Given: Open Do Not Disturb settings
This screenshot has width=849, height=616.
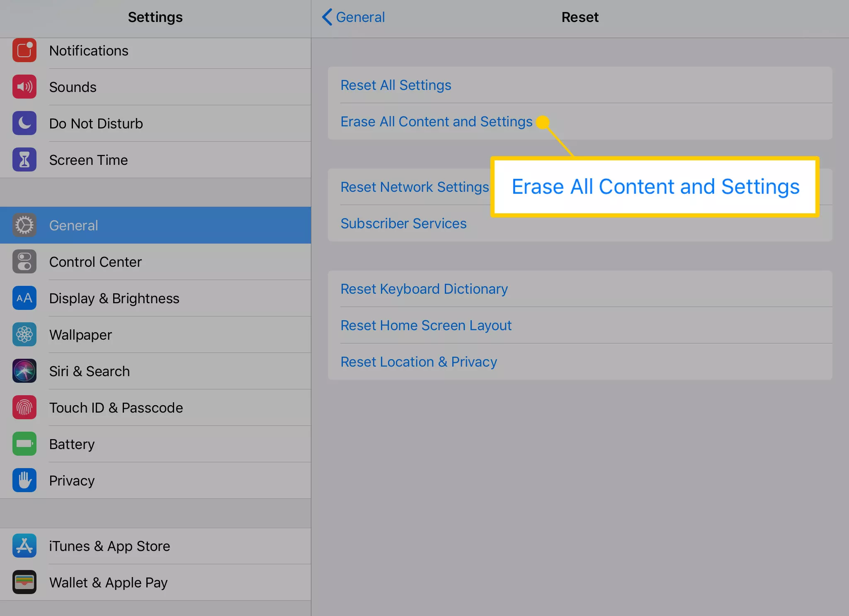Looking at the screenshot, I should 155,123.
